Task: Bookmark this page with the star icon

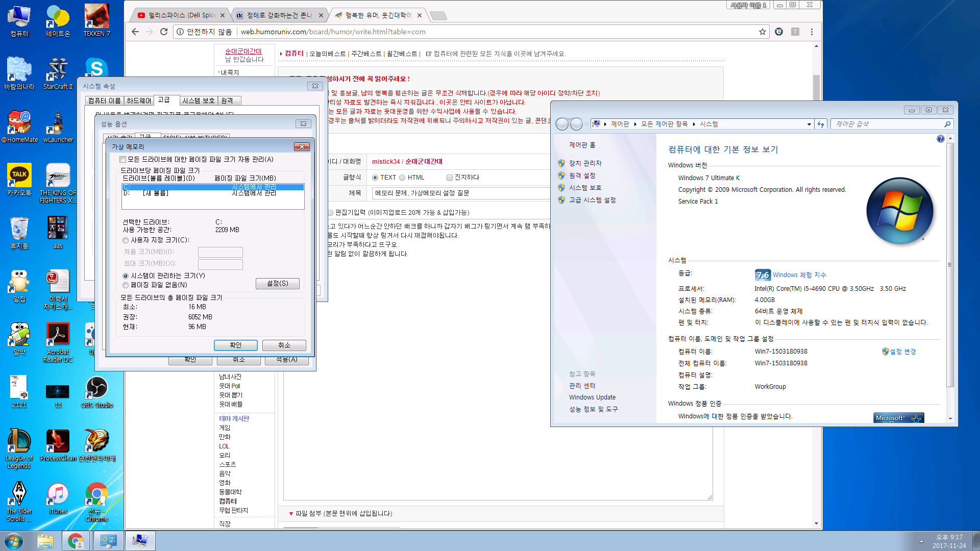Action: 763,32
